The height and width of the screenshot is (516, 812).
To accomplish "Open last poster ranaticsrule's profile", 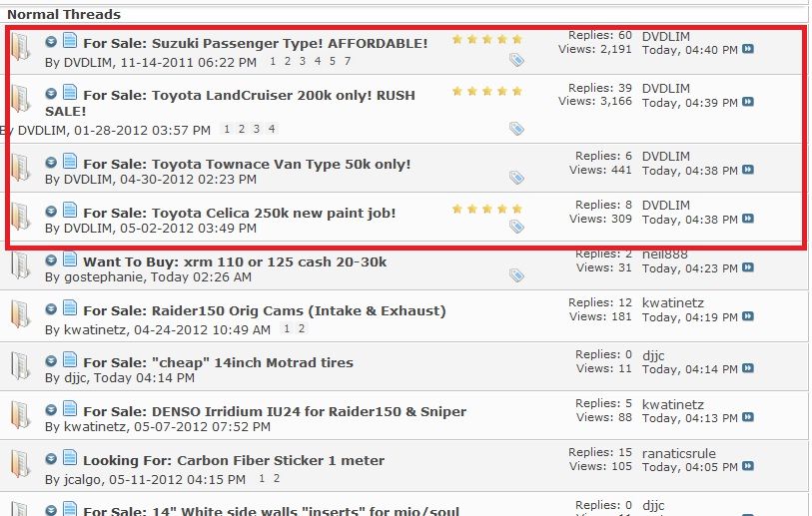I will 678,453.
